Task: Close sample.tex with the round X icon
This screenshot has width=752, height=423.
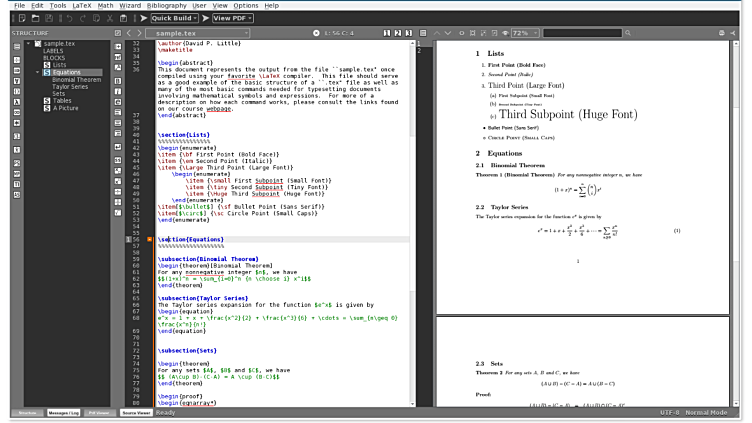Action: (314, 33)
